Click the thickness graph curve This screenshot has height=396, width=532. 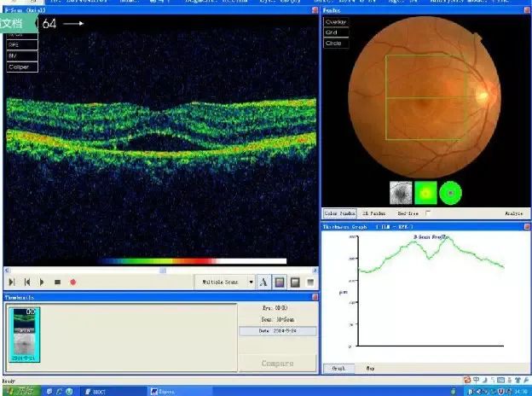pos(431,254)
